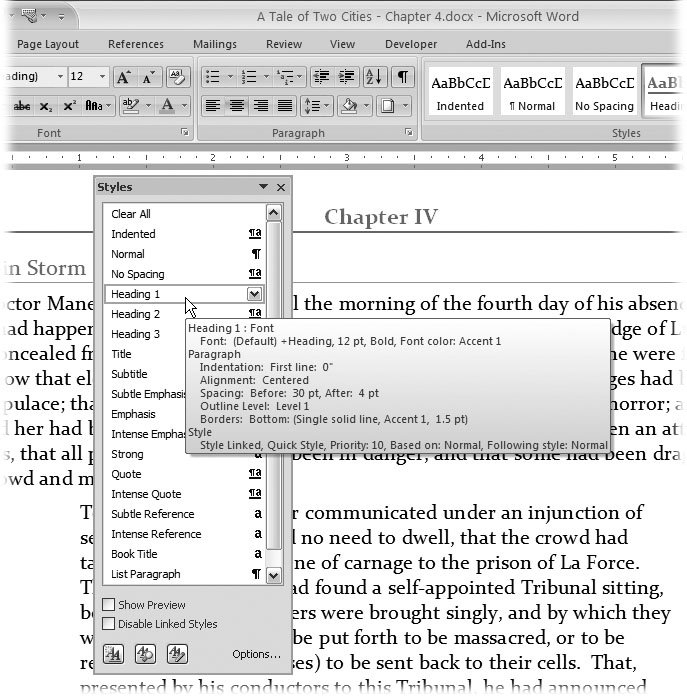Click the Borders button

click(x=387, y=106)
